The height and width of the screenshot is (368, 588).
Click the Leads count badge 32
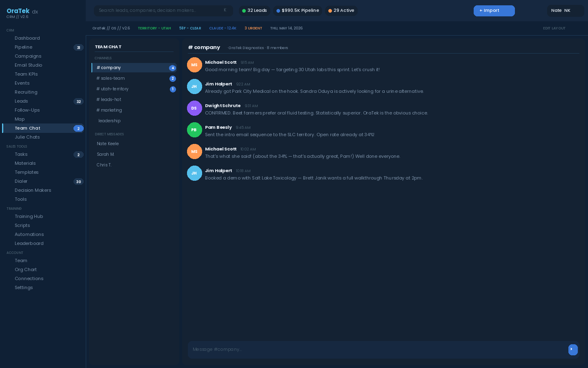point(78,101)
